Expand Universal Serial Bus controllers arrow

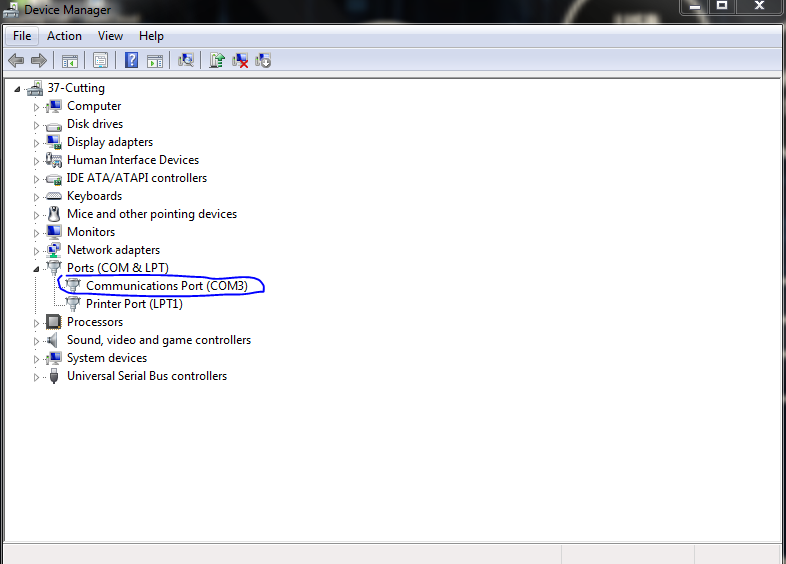(x=36, y=377)
